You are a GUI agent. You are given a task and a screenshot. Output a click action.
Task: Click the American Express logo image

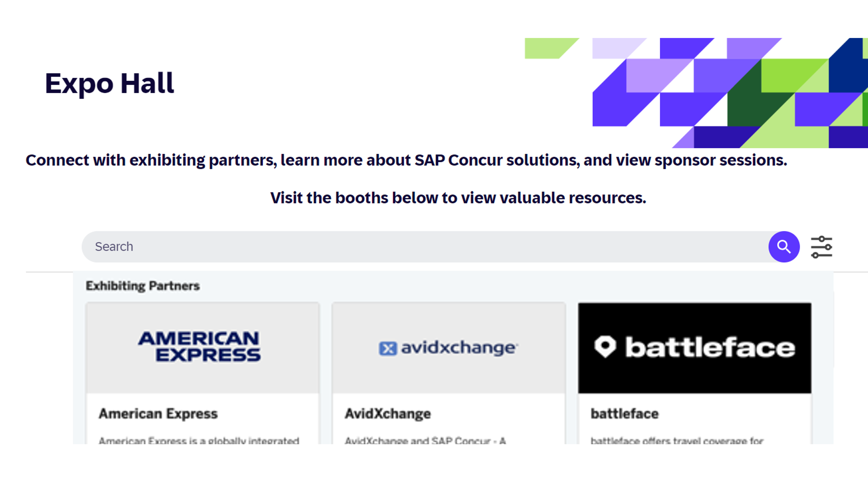pyautogui.click(x=200, y=346)
